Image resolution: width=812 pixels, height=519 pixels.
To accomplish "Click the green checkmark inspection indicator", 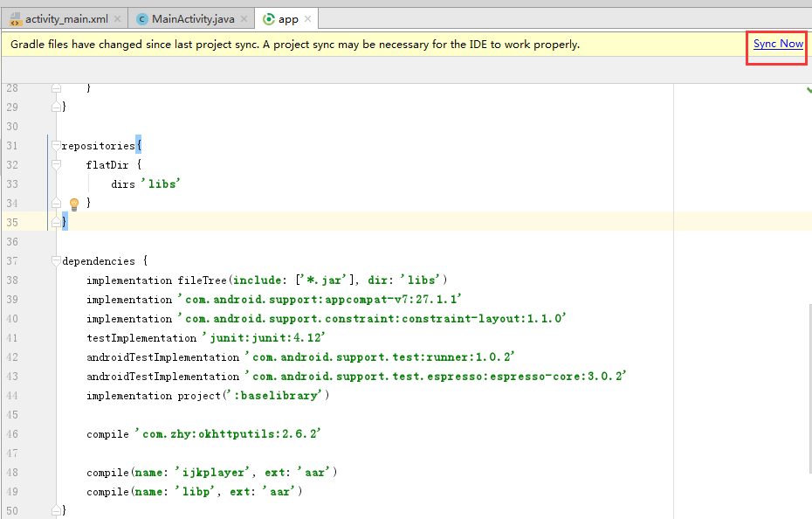I will point(809,90).
